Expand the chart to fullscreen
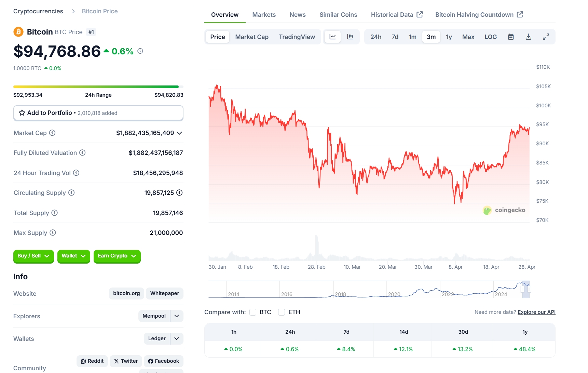 click(x=546, y=37)
